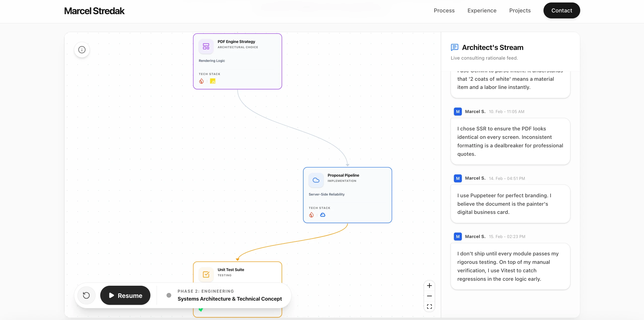Click the JS tech stack badge
The image size is (644, 320).
(x=212, y=81)
